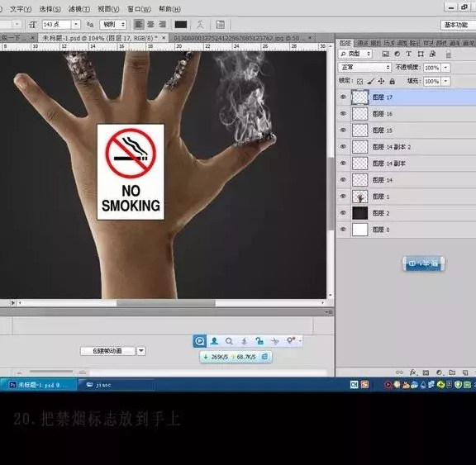
Task: Toggle the character and paragraph panel icon
Action: coord(221,25)
